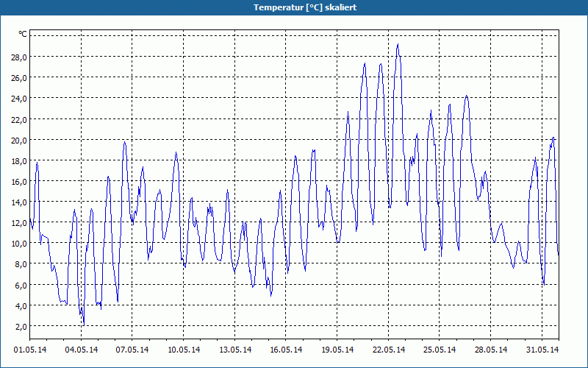This screenshot has height=368, width=588.
Task: Click the 22.05.14 date label
Action: point(389,350)
